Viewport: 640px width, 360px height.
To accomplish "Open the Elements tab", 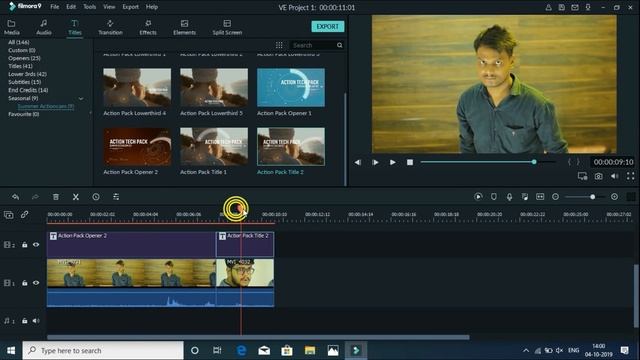I will click(184, 27).
